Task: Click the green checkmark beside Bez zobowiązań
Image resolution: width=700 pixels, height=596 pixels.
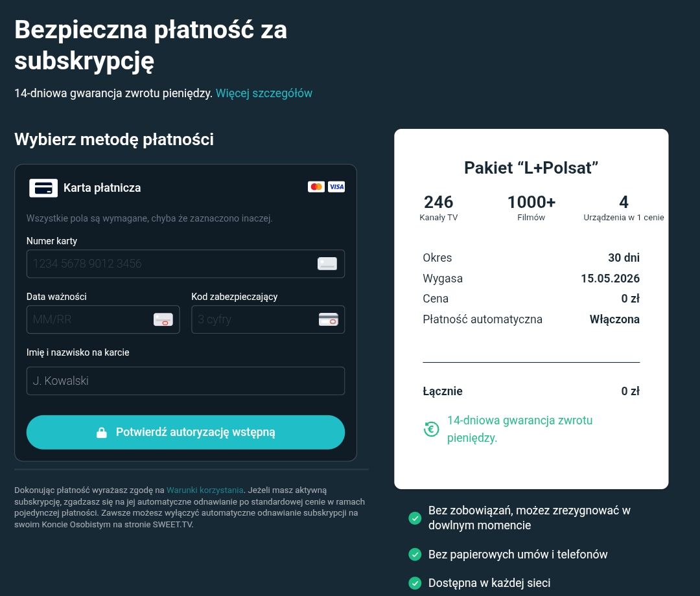Action: [415, 518]
